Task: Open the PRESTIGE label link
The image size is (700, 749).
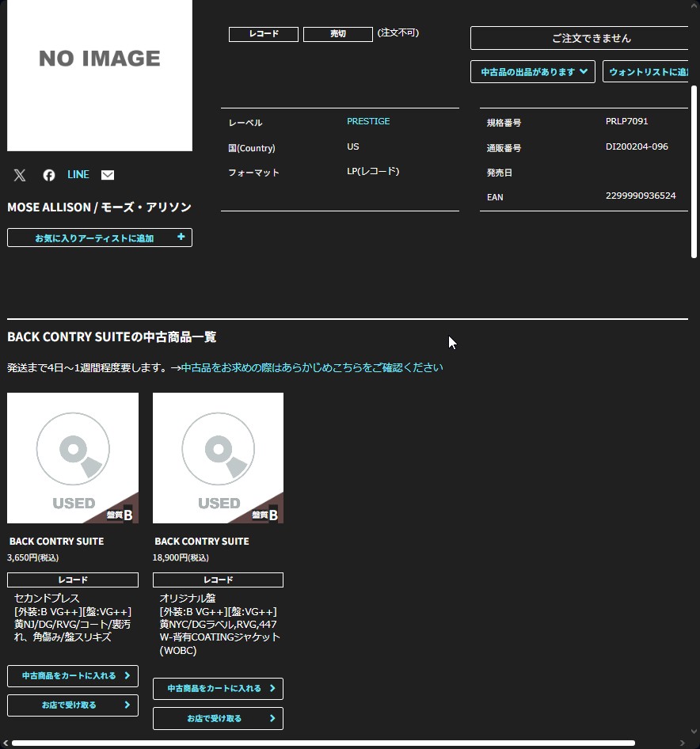Action: [x=368, y=122]
